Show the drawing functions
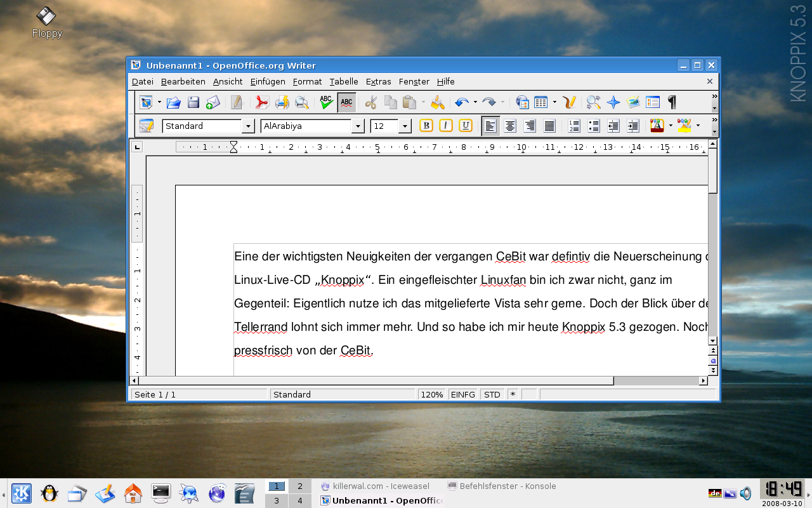The height and width of the screenshot is (508, 812). (569, 102)
